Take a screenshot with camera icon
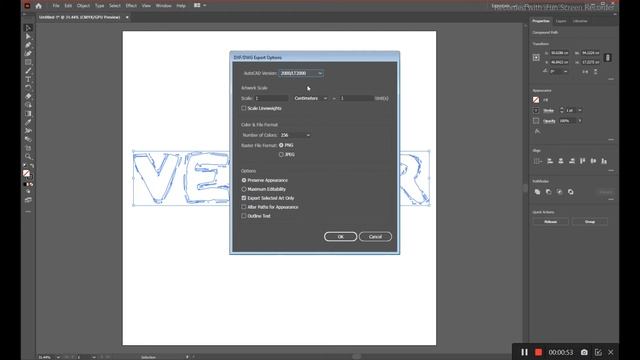Screen dimensions: 640x360 [x=584, y=352]
